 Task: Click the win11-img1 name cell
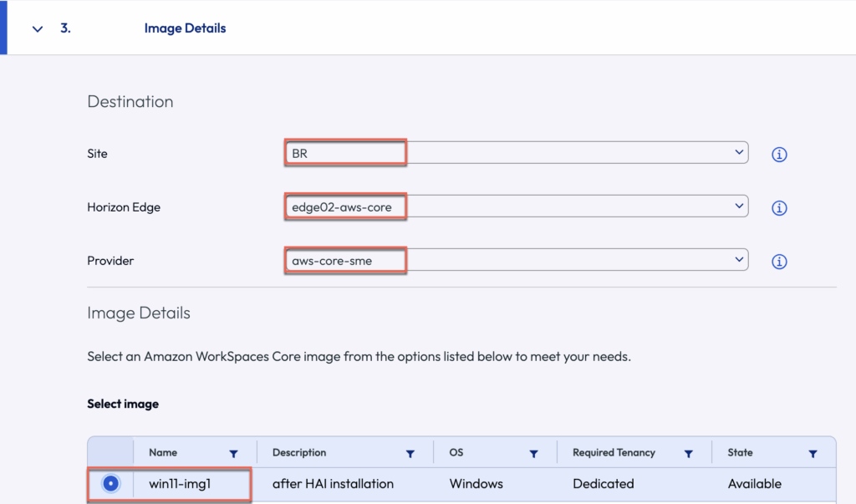180,484
